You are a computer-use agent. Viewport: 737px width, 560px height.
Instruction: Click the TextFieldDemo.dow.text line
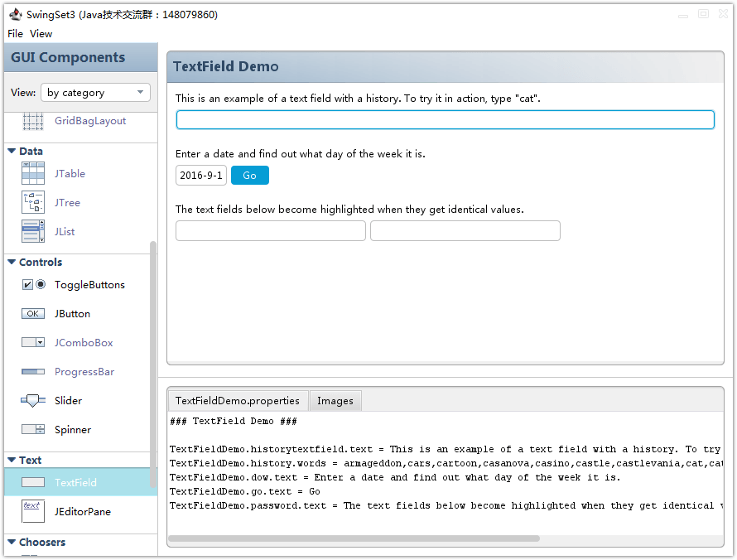tap(395, 477)
